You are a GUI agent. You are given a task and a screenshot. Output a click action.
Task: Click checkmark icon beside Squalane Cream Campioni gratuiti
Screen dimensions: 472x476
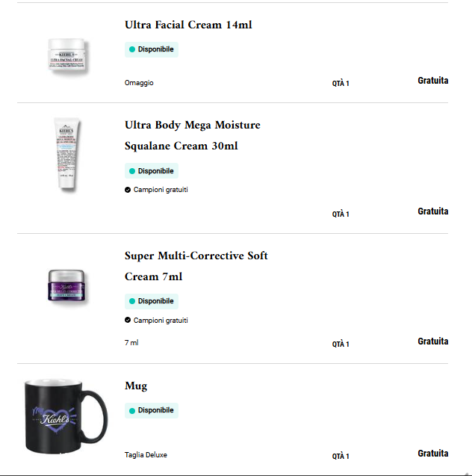(x=128, y=190)
